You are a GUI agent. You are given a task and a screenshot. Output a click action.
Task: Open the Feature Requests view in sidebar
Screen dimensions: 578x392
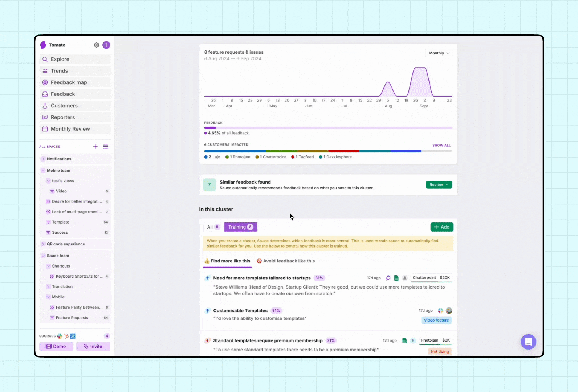click(72, 318)
